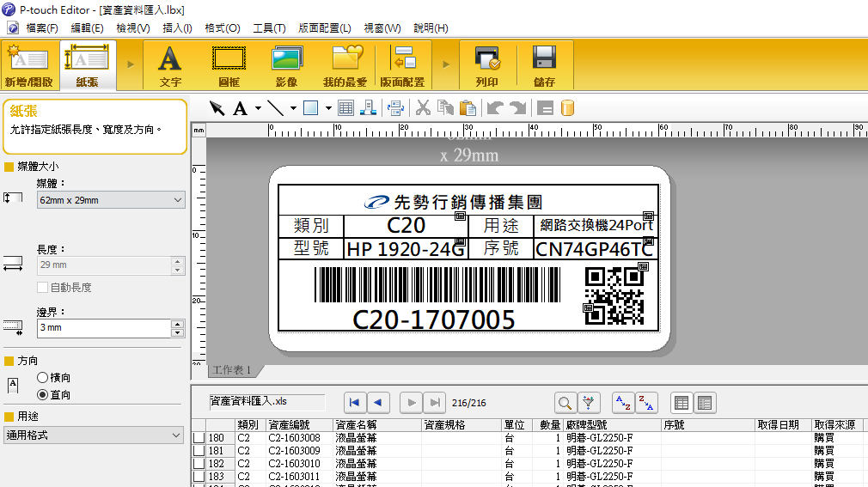
Task: Select the arrow pointer tool
Action: (x=217, y=108)
